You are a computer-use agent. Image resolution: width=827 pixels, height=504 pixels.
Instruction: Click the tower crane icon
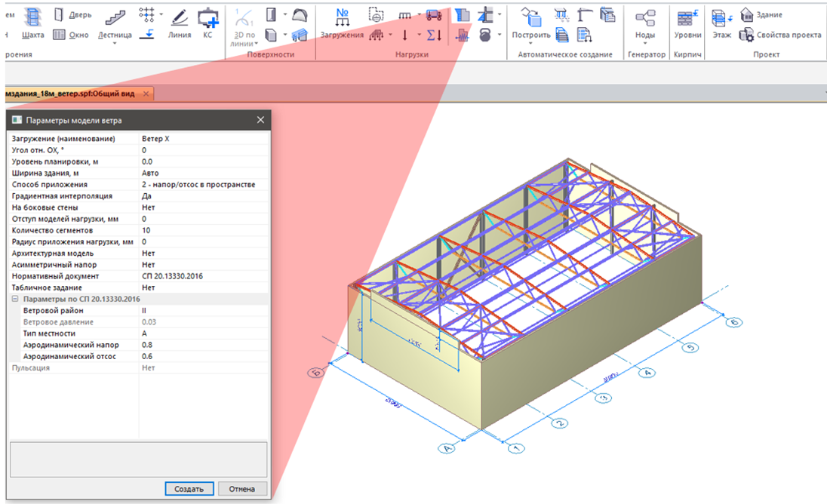[584, 15]
